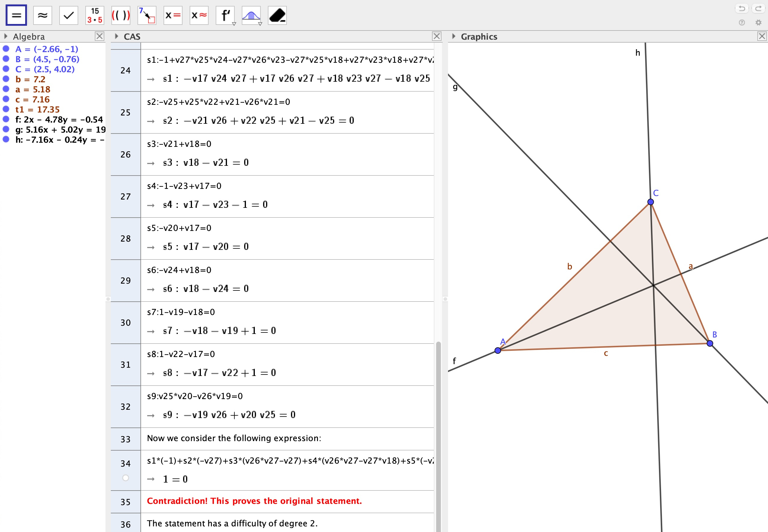
Task: Click the label of line f
Action: pyautogui.click(x=454, y=361)
